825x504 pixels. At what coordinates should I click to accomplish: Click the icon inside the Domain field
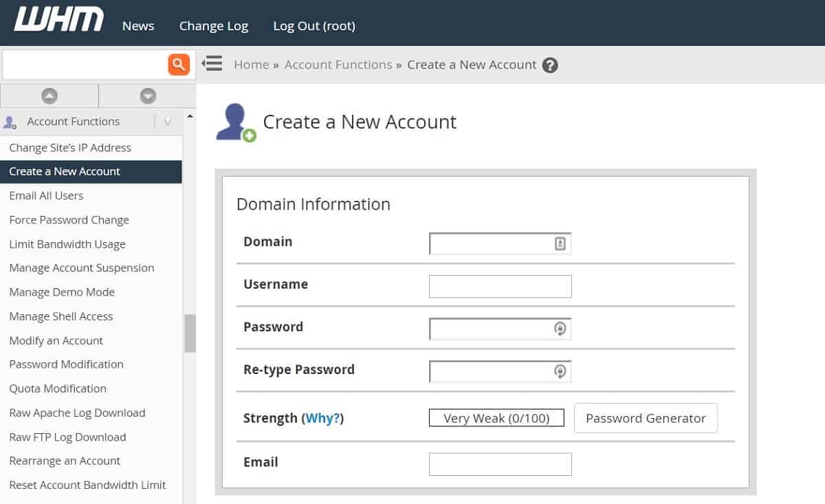coord(562,242)
